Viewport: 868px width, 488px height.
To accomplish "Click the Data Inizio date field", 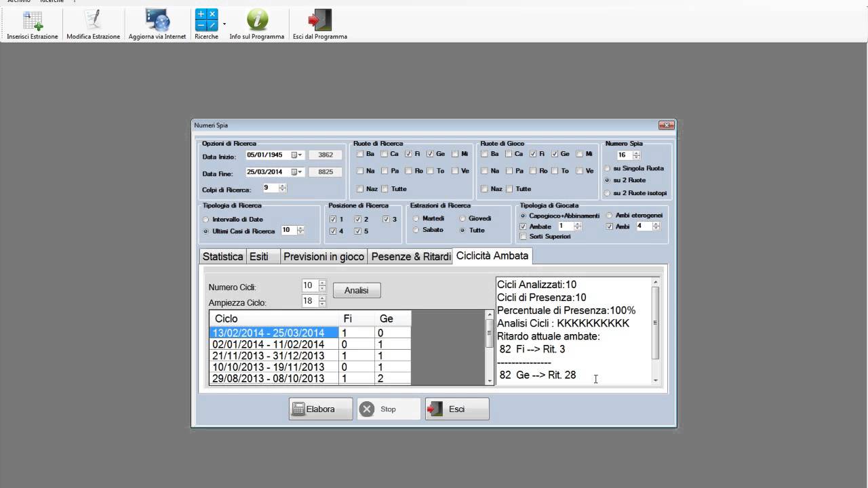I will click(274, 155).
